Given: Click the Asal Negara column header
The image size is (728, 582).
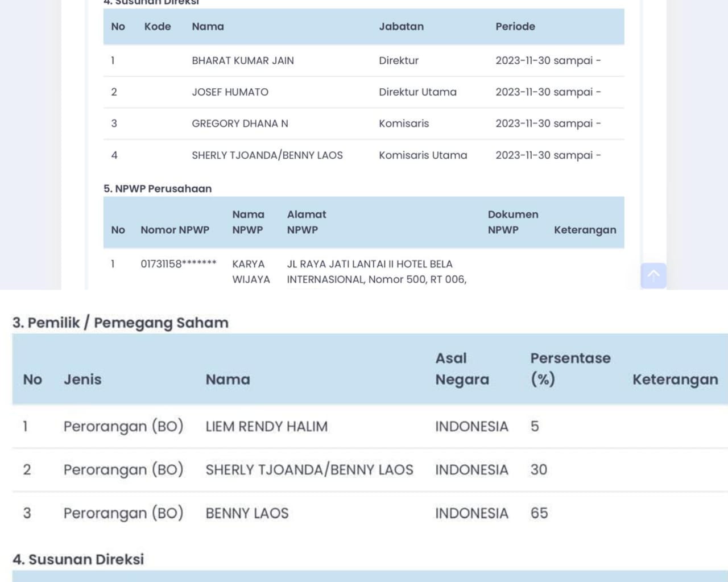Looking at the screenshot, I should click(x=462, y=369).
